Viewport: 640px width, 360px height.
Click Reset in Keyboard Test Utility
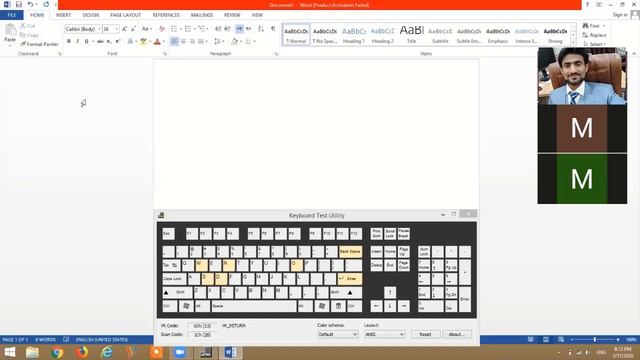click(425, 334)
